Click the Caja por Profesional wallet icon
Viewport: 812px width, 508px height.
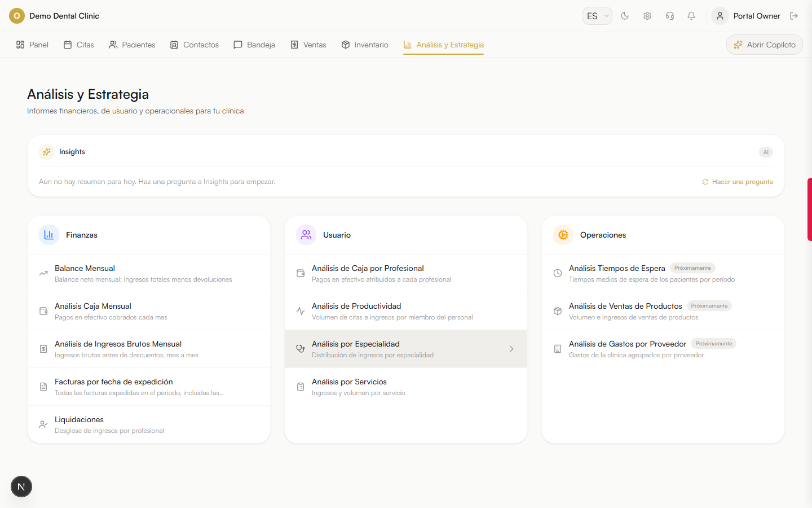301,273
